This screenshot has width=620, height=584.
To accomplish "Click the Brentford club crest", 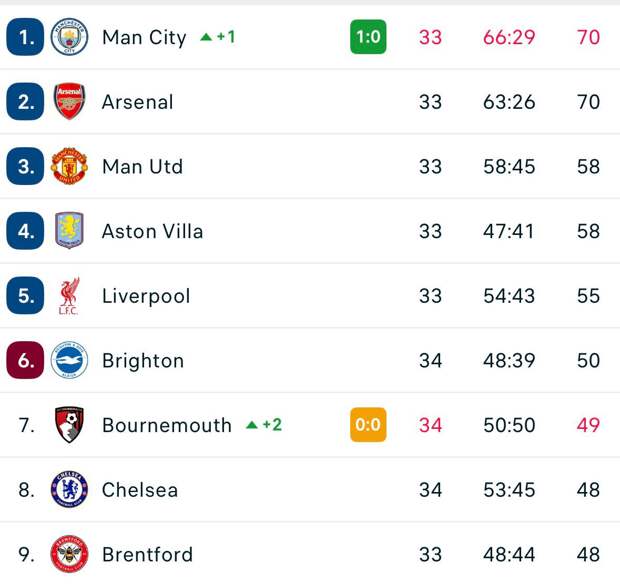I will point(69,554).
